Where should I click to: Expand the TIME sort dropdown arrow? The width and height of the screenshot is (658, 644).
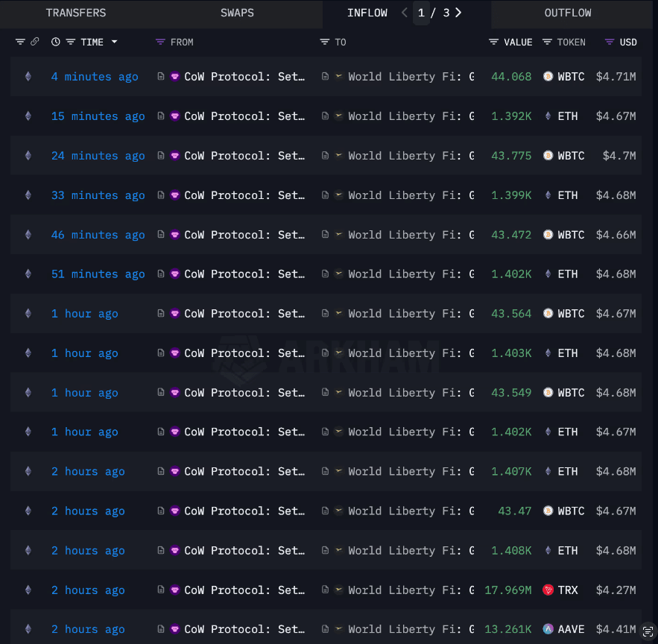pos(114,42)
